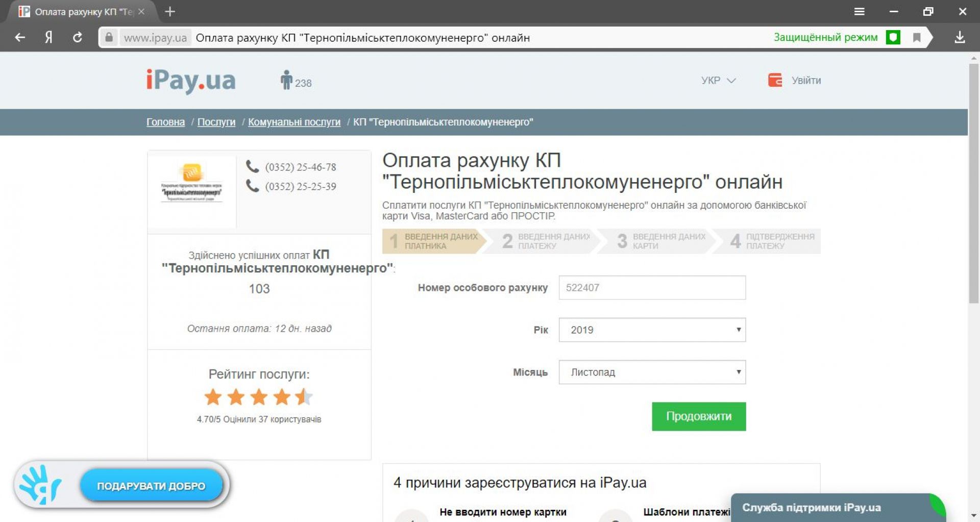Open the Місяць month dropdown
Screen dimensions: 980x522
[652, 372]
